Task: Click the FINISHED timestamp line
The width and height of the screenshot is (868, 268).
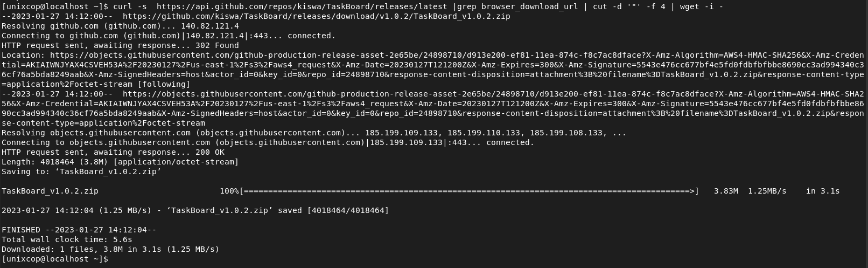Action: [x=79, y=230]
